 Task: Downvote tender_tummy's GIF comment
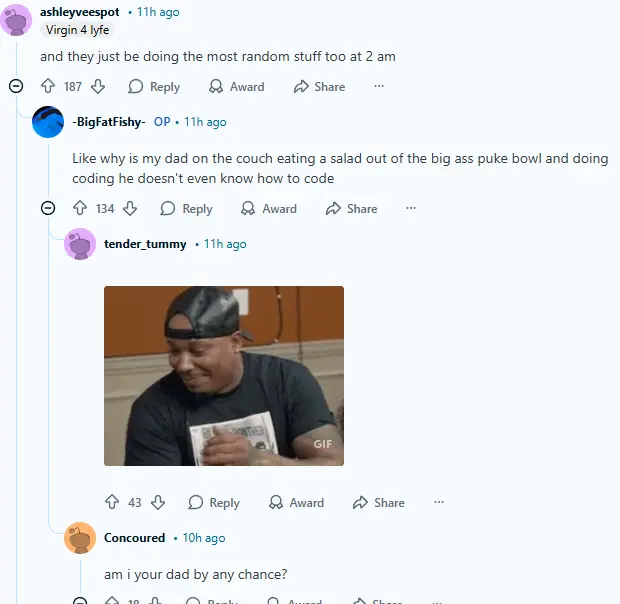coord(158,503)
